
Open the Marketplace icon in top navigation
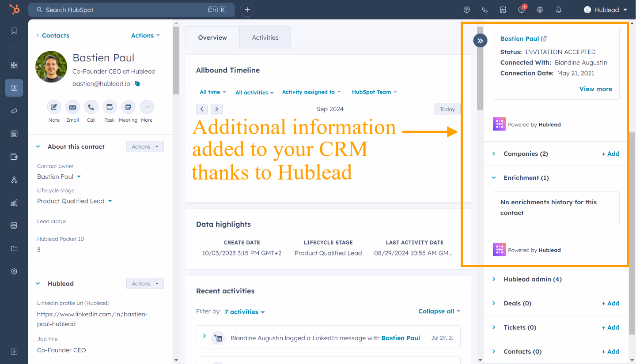point(503,9)
